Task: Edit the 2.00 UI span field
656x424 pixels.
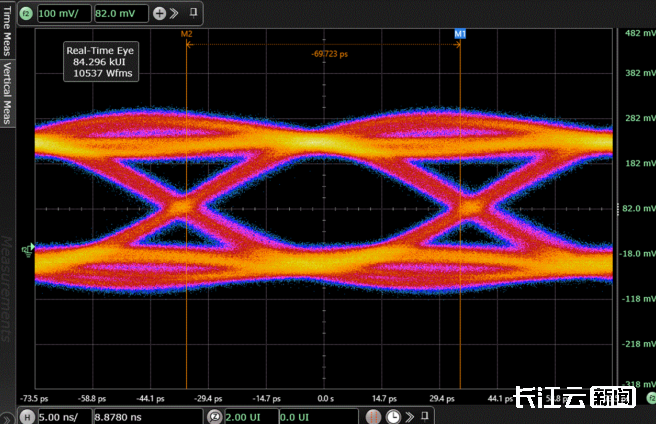Action: tap(247, 415)
